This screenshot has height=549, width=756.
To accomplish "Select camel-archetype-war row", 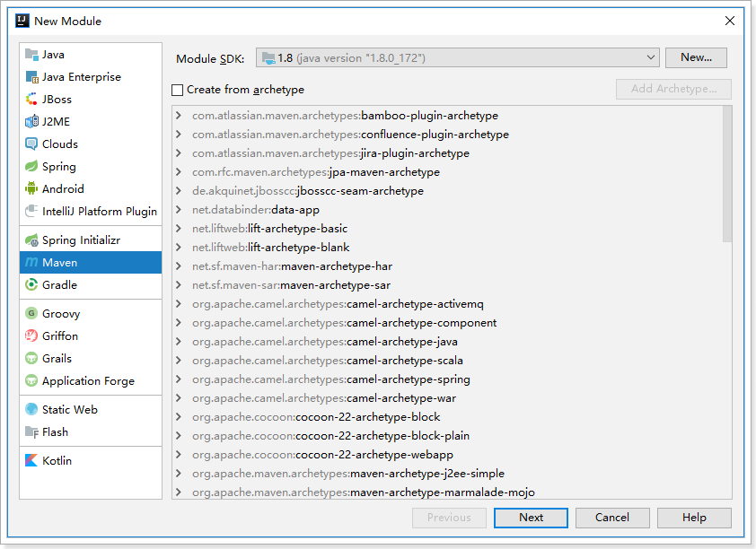I will click(x=447, y=397).
